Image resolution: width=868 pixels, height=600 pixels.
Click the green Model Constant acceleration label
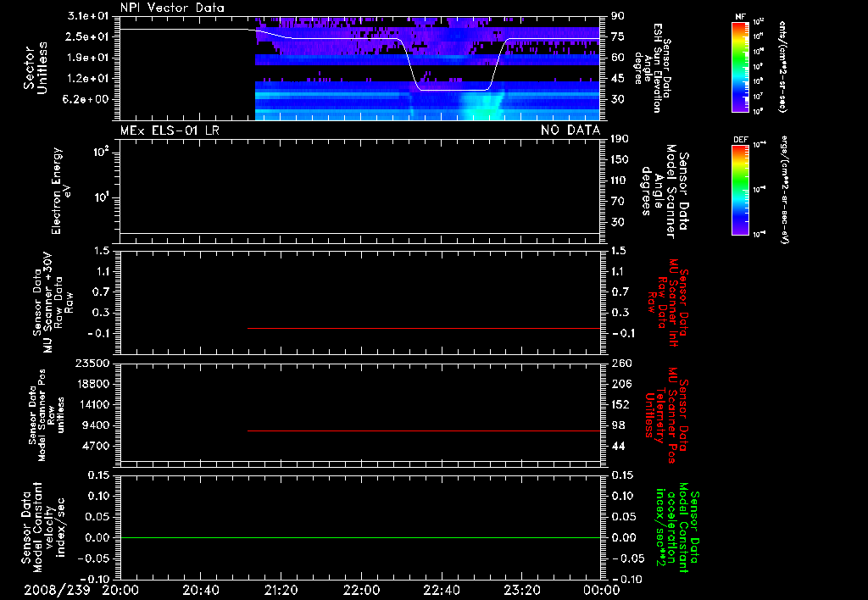pyautogui.click(x=677, y=527)
